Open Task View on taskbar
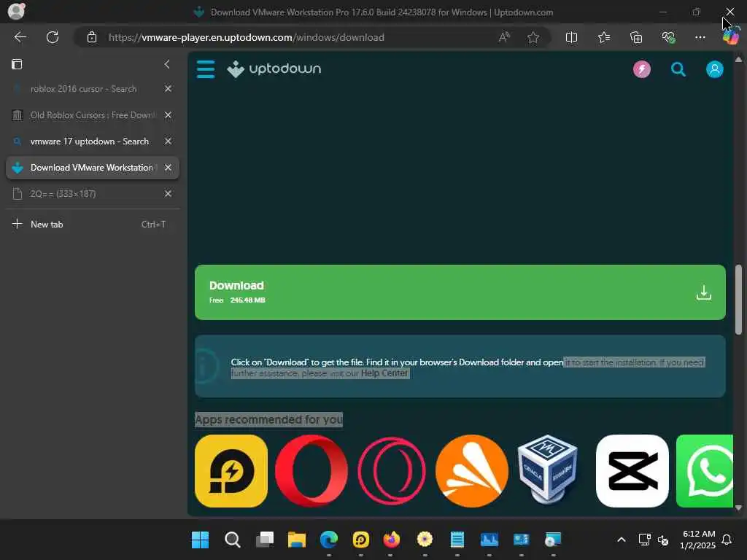 tap(264, 540)
